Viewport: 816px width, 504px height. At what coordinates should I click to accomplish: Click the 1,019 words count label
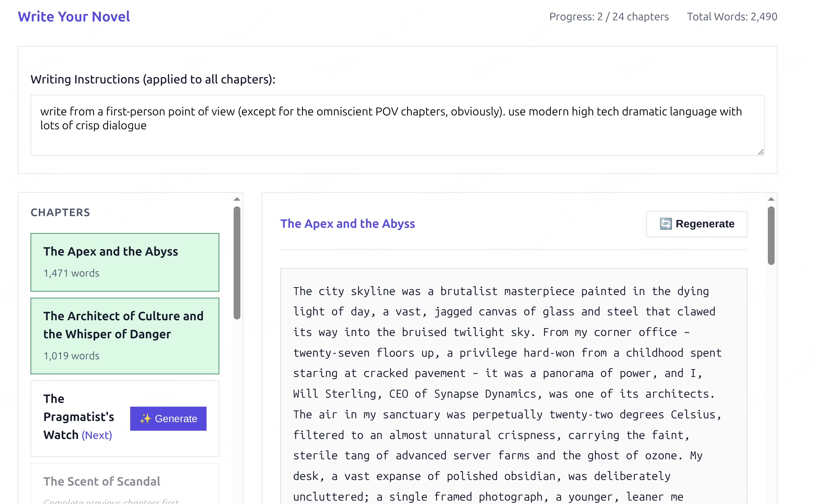tap(71, 356)
